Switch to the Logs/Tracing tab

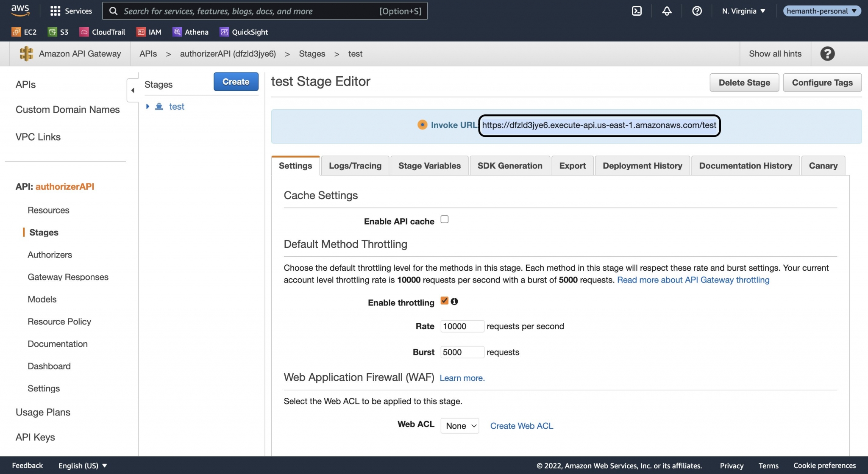[x=355, y=166]
